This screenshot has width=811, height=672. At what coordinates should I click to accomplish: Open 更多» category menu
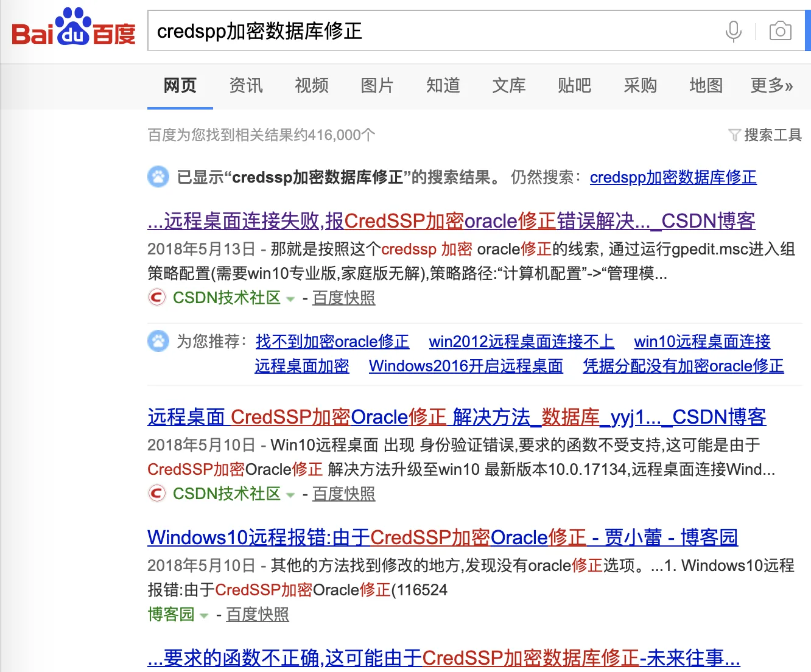pyautogui.click(x=771, y=85)
